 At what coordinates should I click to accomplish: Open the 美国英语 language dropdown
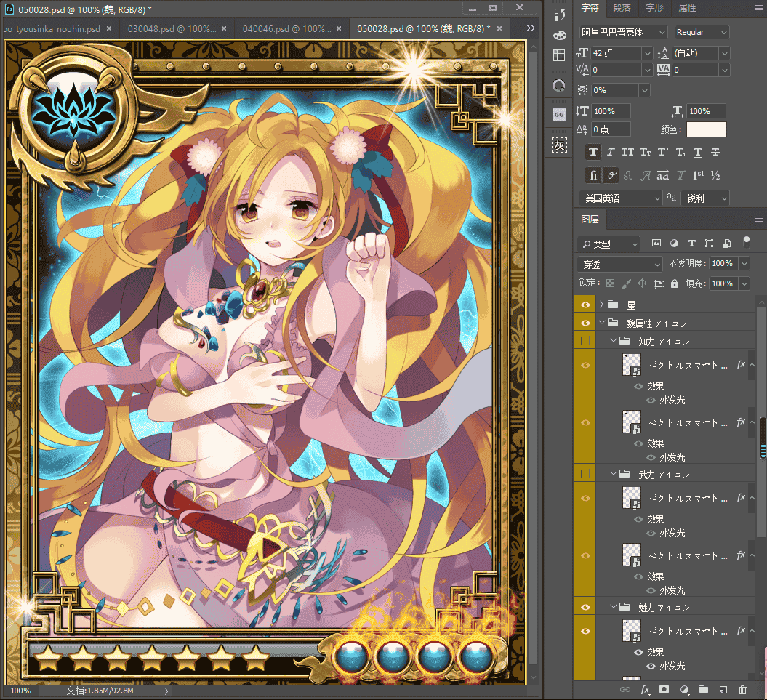tap(621, 198)
